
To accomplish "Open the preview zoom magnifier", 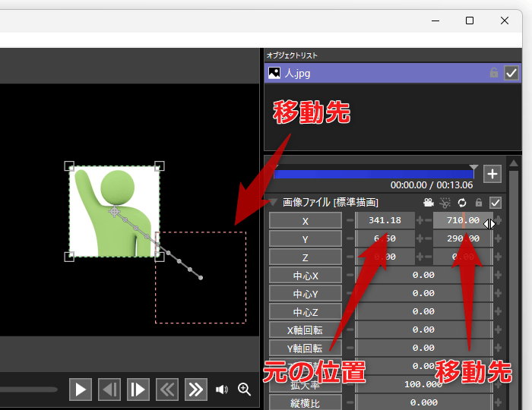I will [x=244, y=389].
